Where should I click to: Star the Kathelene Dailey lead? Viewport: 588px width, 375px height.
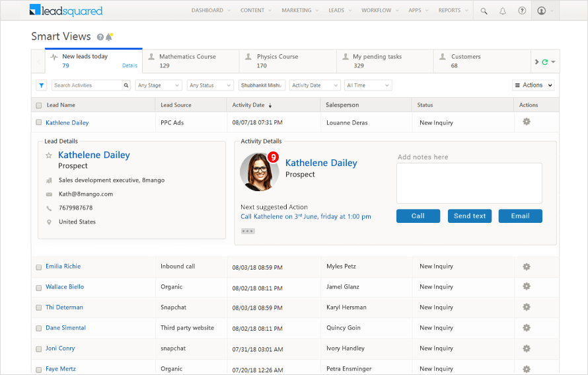tap(49, 155)
